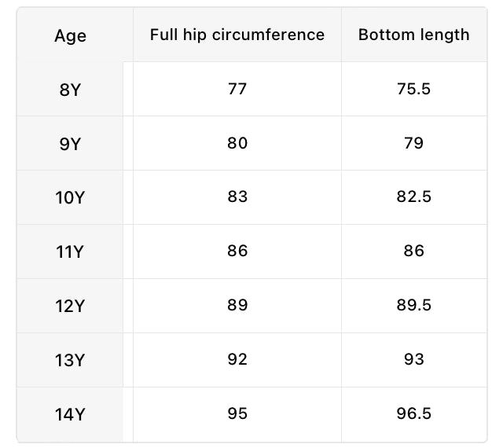Click hip circumference value 80
Screen dimensions: 503x448
(x=237, y=143)
